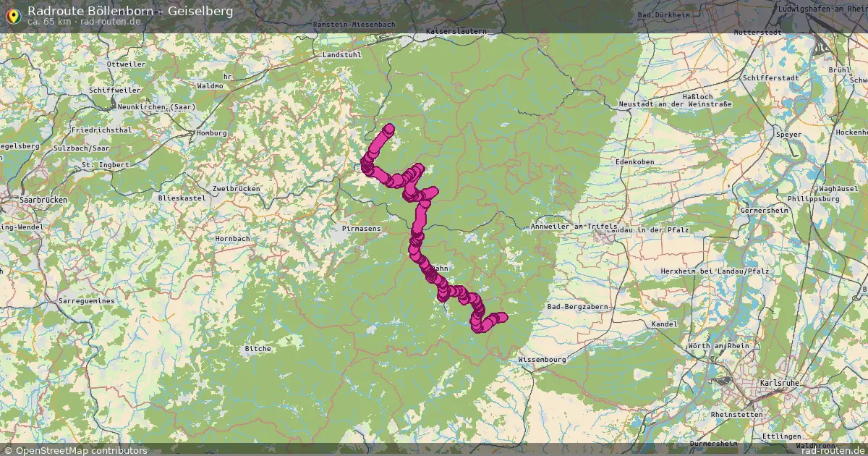Click the Landau in der Pfalz label
868x456 pixels.
pos(648,229)
